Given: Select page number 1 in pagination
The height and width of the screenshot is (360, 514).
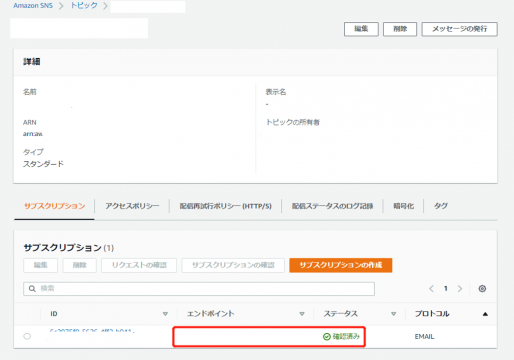Looking at the screenshot, I should 446,289.
